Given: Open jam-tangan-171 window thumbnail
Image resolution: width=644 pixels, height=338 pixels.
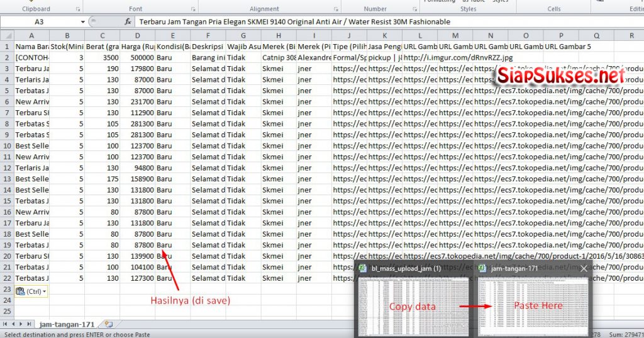Looking at the screenshot, I should [533, 307].
